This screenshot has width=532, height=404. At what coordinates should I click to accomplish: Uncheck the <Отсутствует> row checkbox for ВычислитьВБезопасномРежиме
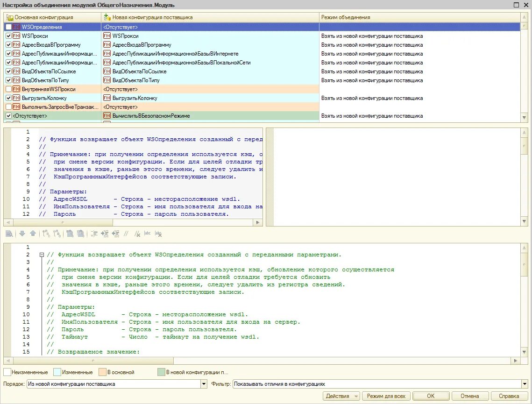8,116
